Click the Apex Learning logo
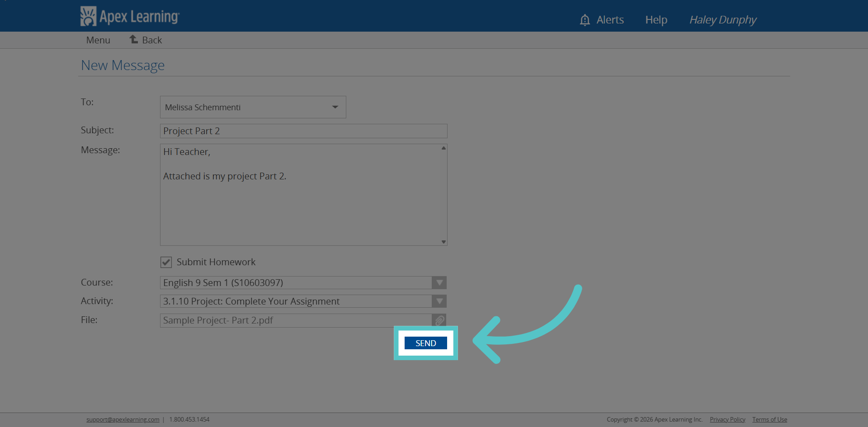Viewport: 868px width, 427px height. (x=130, y=16)
